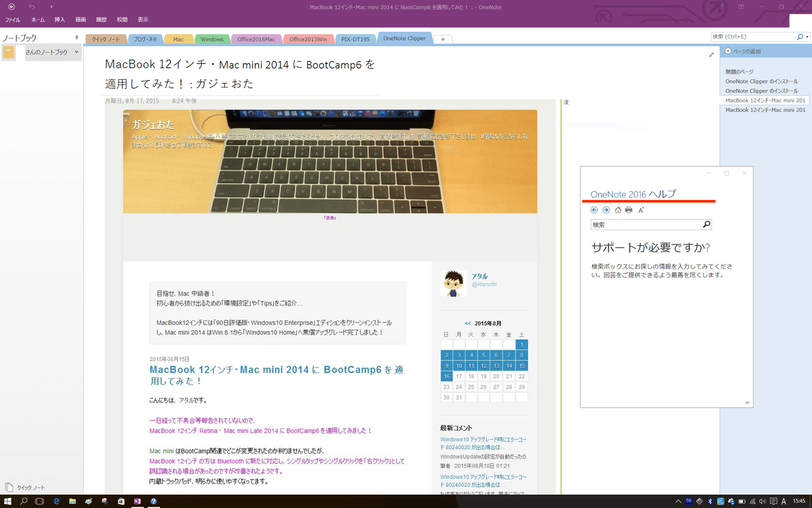This screenshot has height=508, width=812.
Task: Go to Help home with the house icon
Action: pos(618,210)
